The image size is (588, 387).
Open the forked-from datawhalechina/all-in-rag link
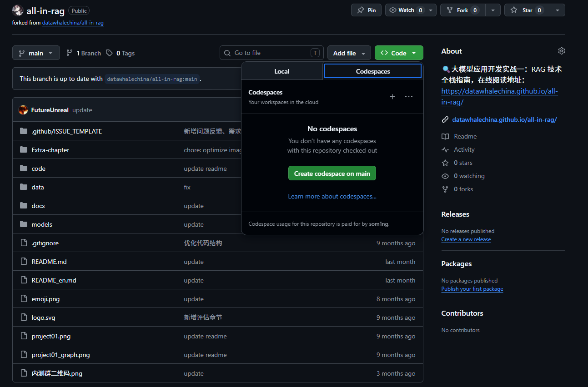pos(73,23)
